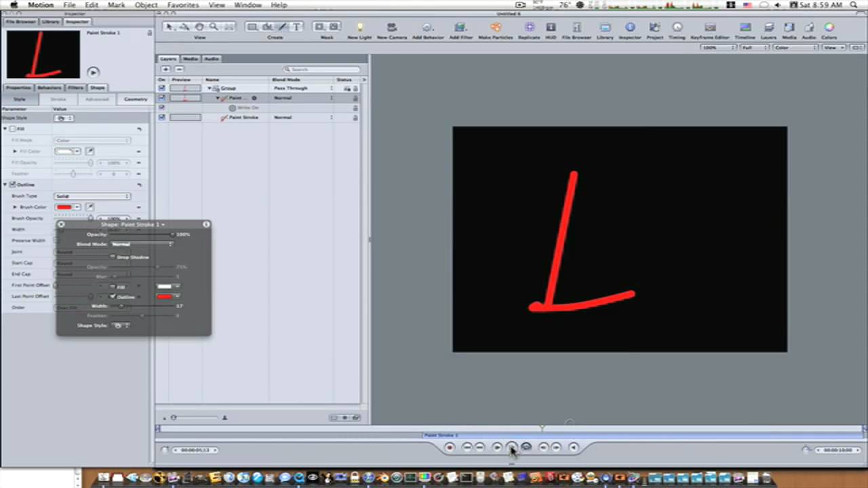Select the Paint Stroke tool
Screen dimensions: 868x488
pyautogui.click(x=282, y=27)
